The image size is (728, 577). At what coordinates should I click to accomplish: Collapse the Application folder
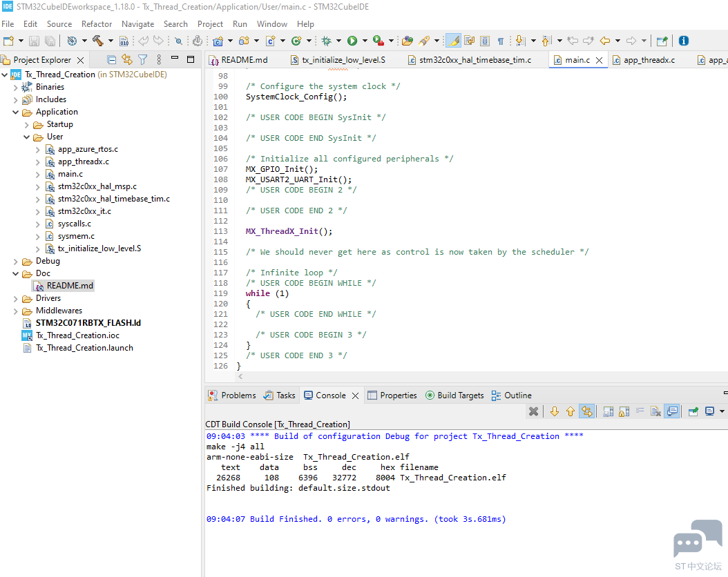click(15, 113)
